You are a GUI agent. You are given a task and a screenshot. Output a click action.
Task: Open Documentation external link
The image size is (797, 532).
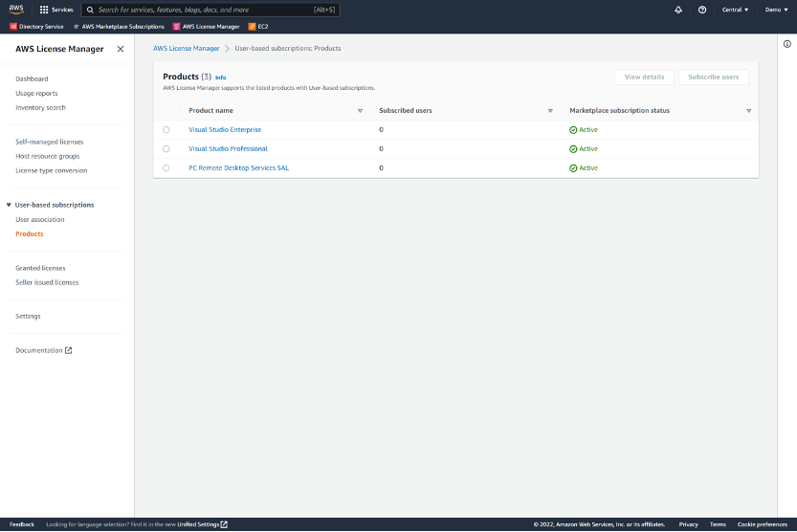[x=44, y=350]
